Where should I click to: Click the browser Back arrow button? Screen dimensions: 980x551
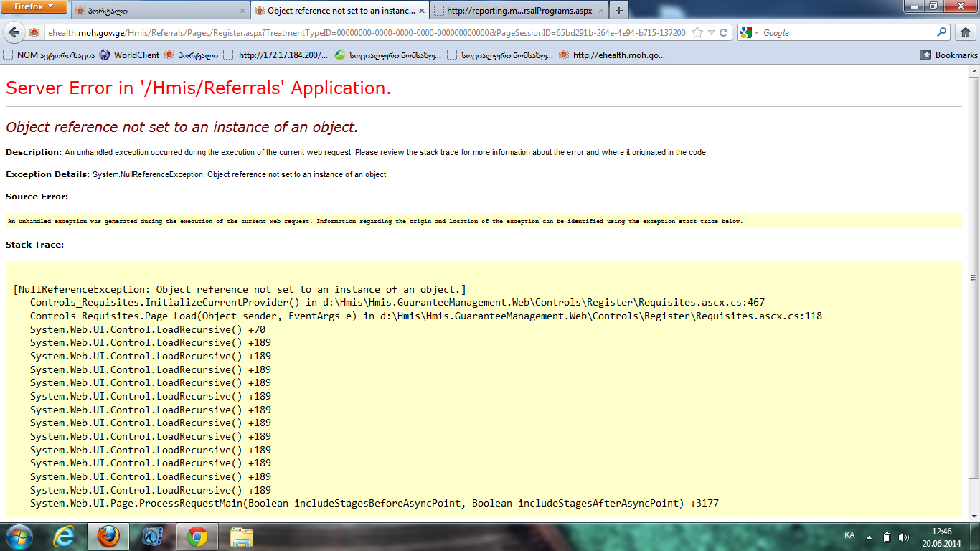click(14, 33)
